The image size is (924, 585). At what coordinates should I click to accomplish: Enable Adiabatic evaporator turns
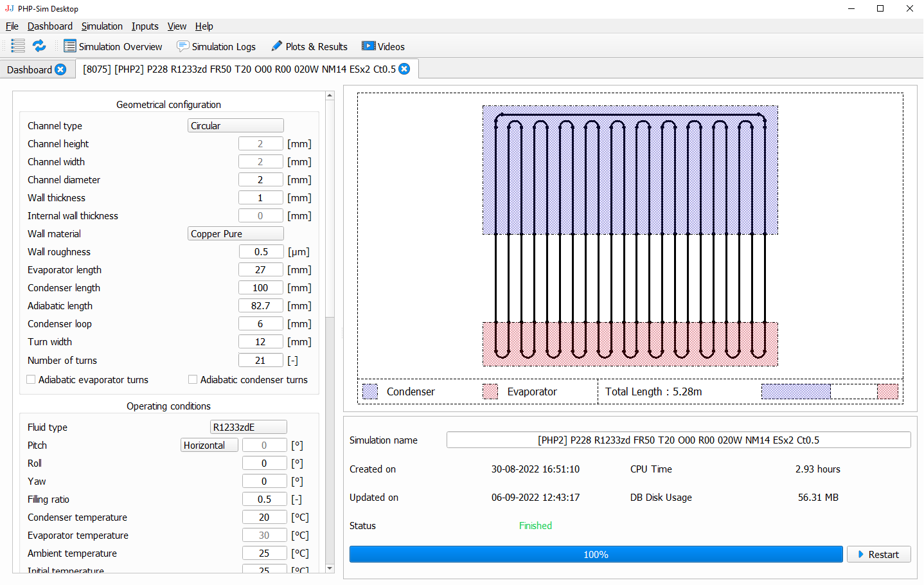coord(30,379)
